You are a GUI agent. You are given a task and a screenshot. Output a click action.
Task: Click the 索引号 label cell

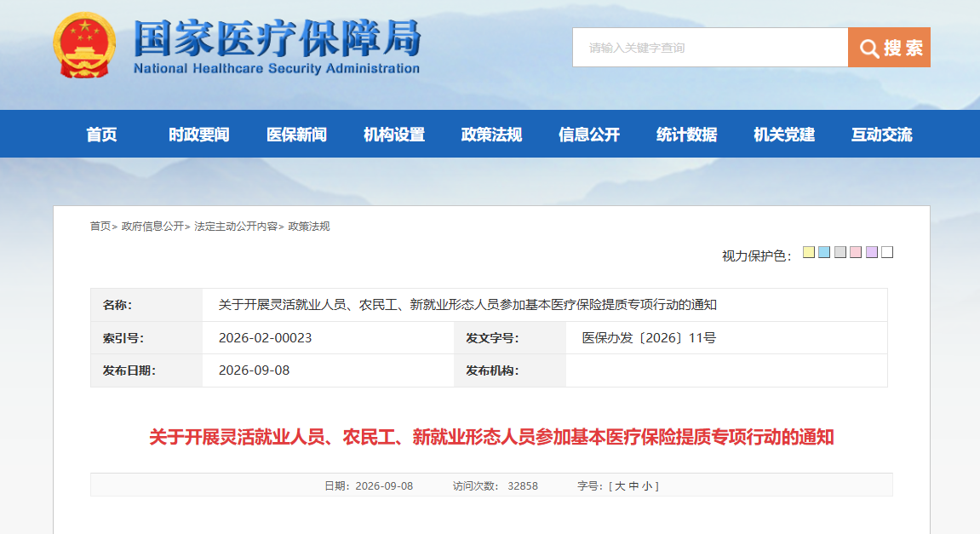pos(147,338)
